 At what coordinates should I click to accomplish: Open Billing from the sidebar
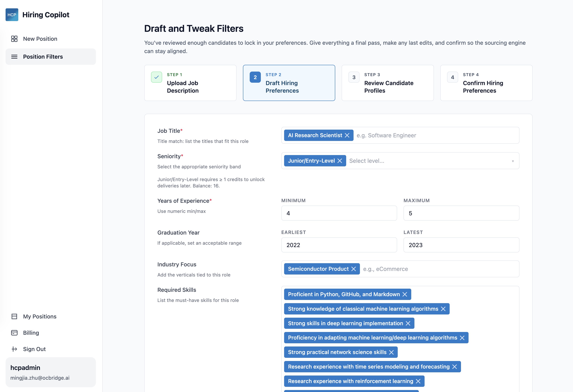31,333
